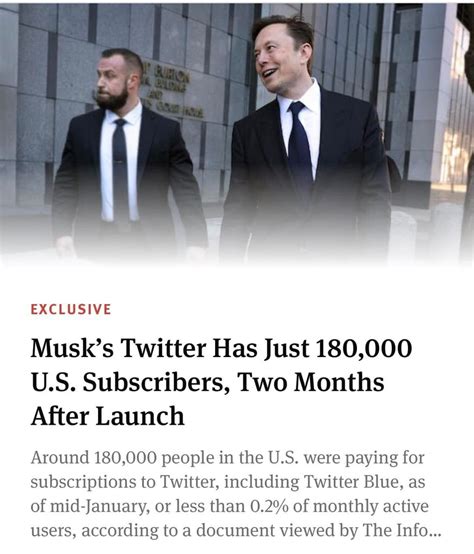Open the article photo of two men in suits

[237, 134]
